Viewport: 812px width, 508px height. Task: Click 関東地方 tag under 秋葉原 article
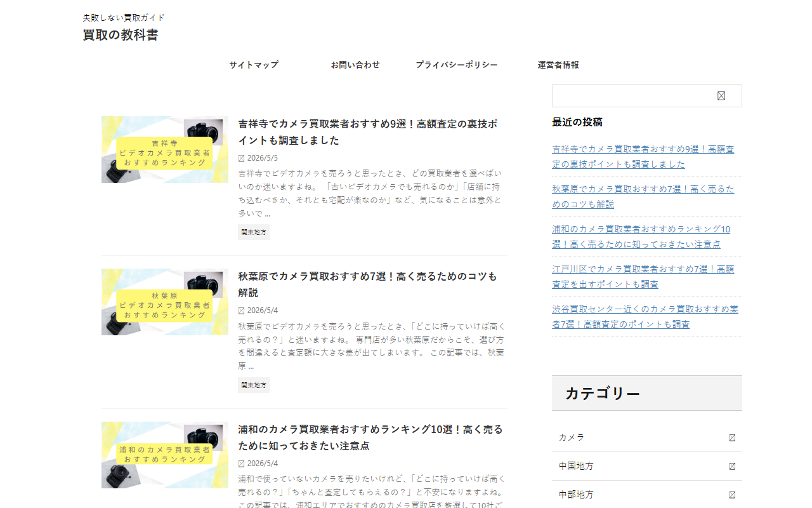click(254, 385)
